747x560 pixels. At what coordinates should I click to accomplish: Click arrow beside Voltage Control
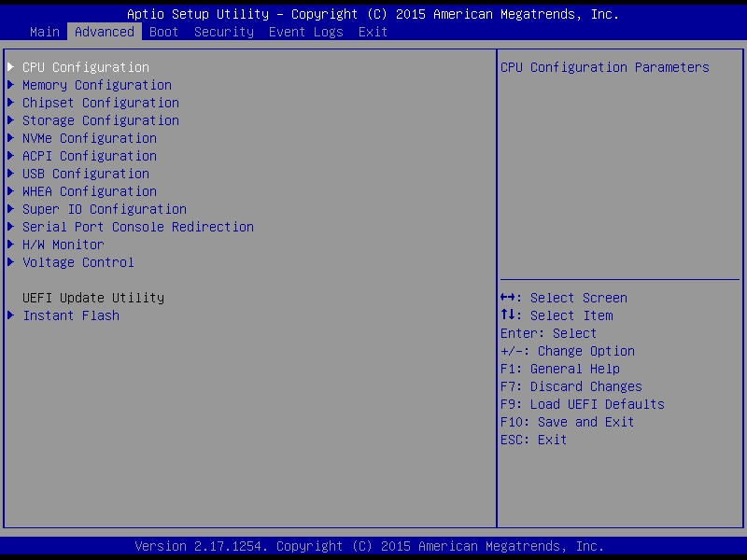11,262
